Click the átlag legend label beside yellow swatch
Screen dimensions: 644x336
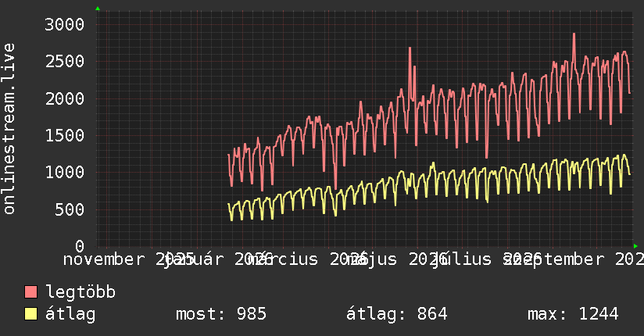click(70, 313)
